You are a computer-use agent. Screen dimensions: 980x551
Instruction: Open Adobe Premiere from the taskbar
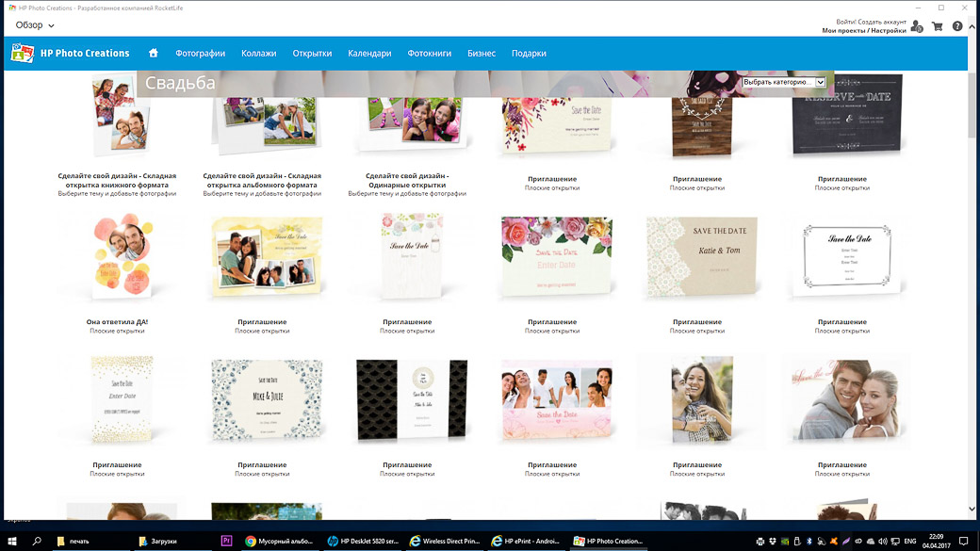226,541
